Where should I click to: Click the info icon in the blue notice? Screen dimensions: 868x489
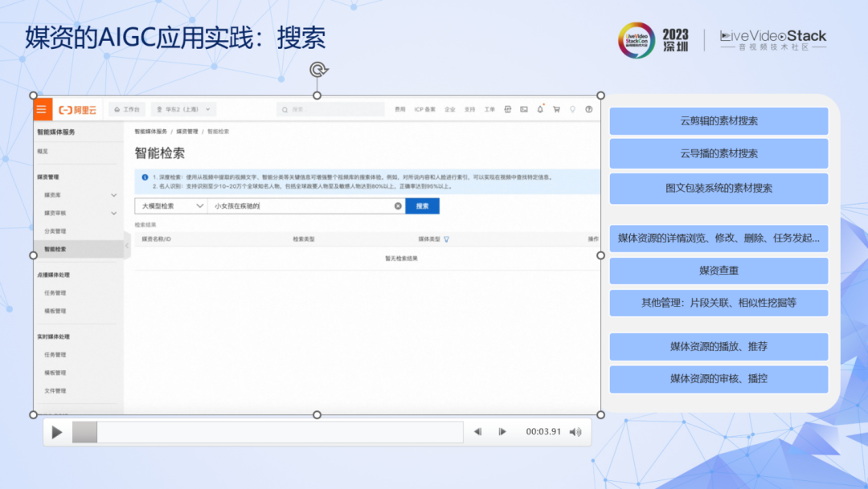click(x=145, y=177)
